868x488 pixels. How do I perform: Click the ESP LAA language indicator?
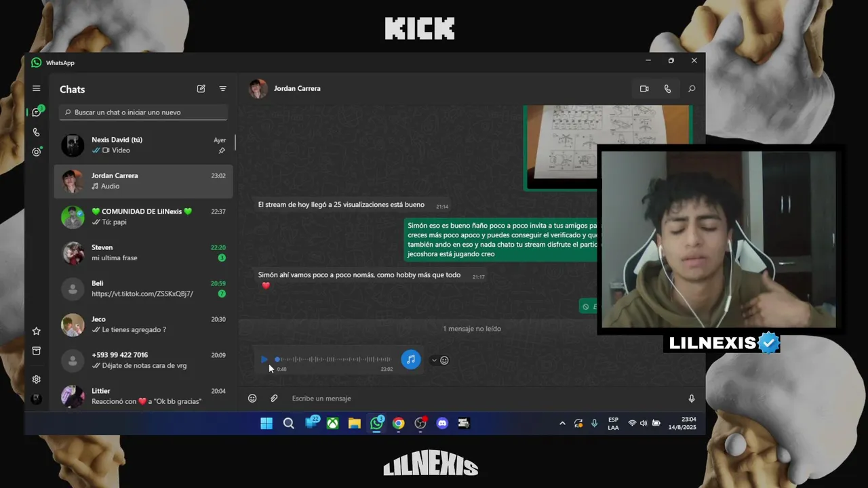tap(613, 424)
